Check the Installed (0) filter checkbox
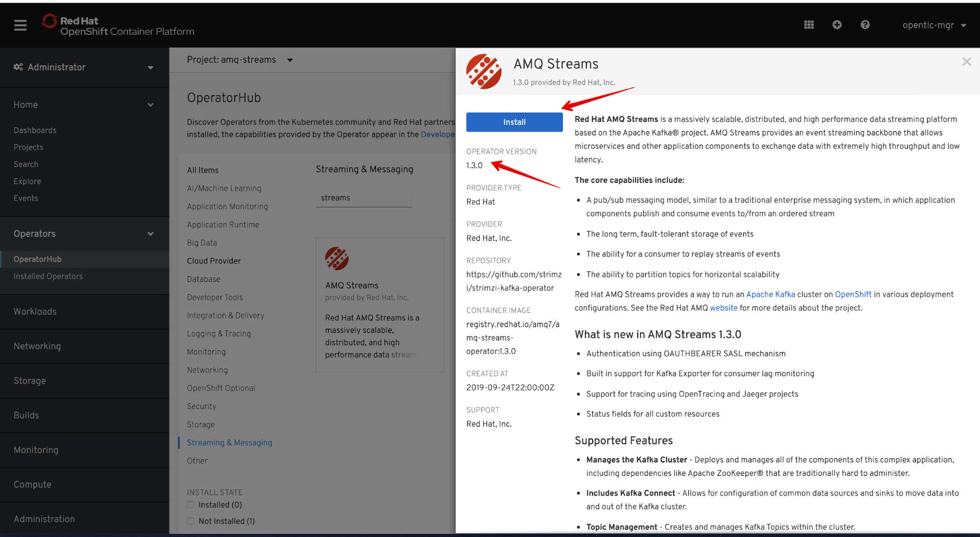The image size is (980, 537). pos(191,505)
